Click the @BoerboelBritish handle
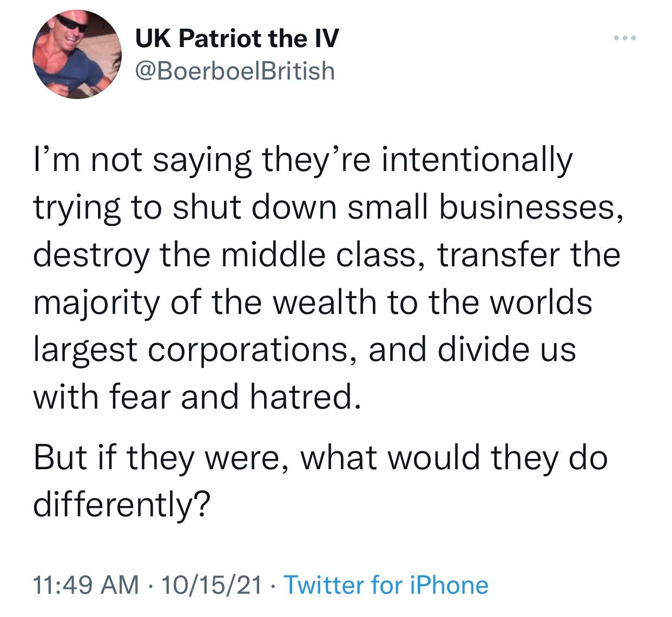This screenshot has width=672, height=617. pyautogui.click(x=235, y=71)
